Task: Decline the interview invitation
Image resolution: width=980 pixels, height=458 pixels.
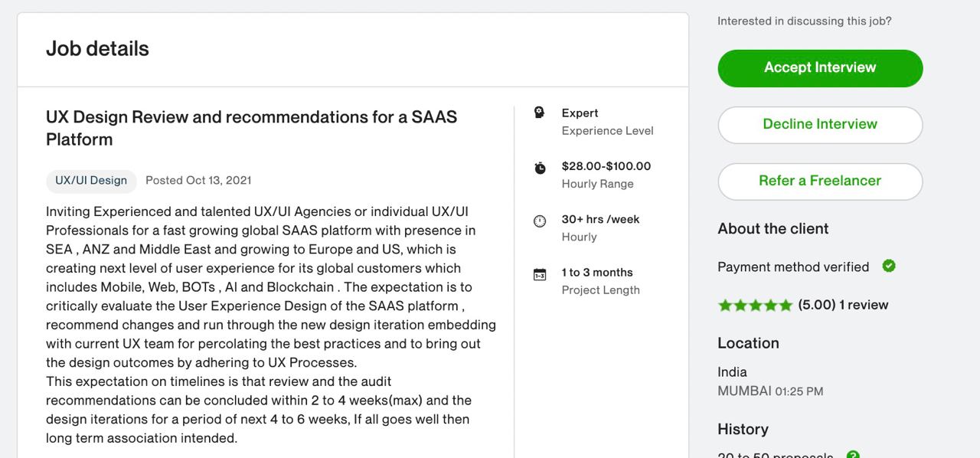Action: coord(820,124)
